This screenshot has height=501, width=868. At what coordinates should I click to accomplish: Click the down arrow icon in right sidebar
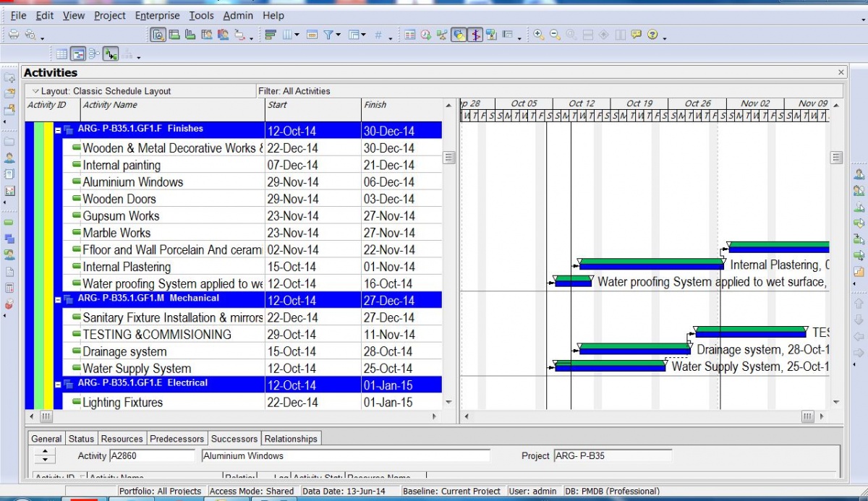click(859, 320)
